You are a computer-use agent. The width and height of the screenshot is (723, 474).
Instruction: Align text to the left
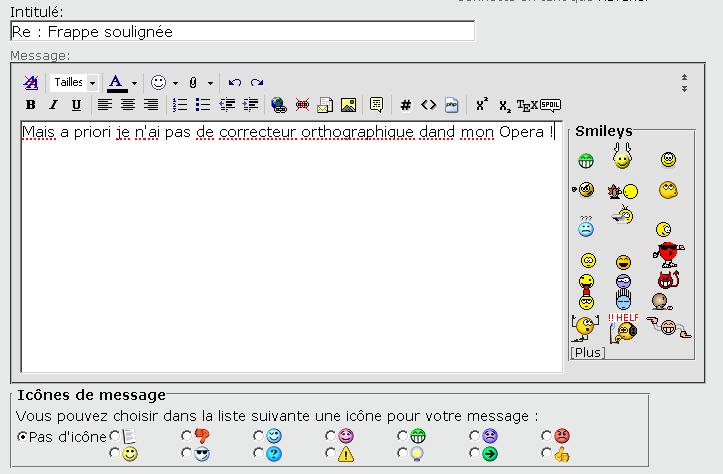pos(105,105)
